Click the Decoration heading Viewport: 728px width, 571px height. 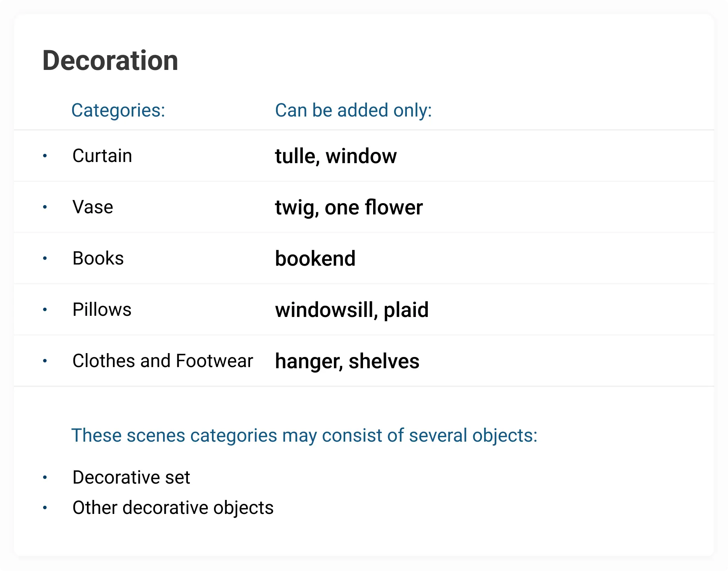110,61
